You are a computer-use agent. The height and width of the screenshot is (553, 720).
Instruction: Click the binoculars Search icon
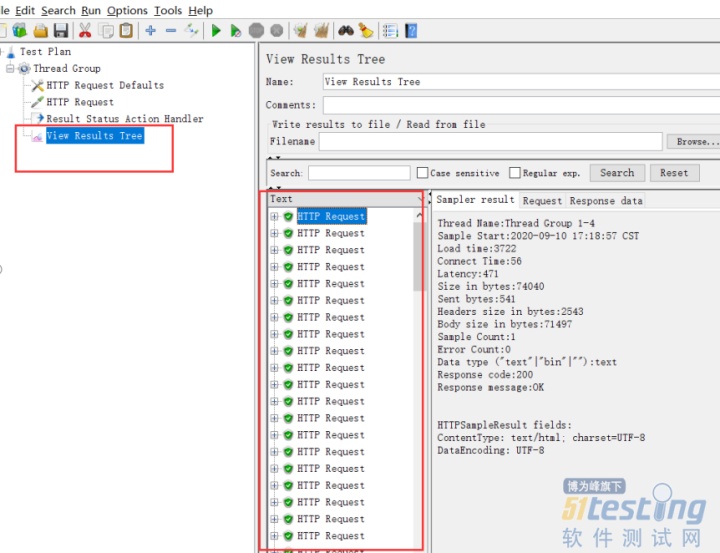click(346, 31)
